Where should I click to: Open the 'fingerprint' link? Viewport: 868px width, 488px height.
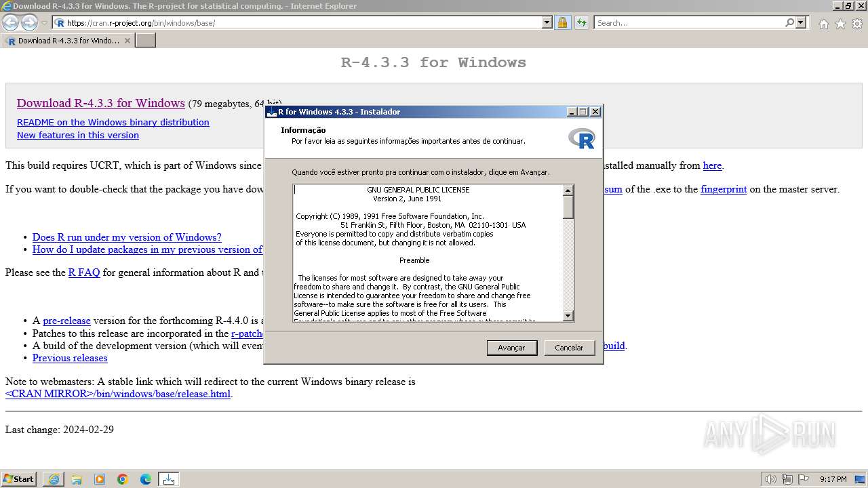click(724, 190)
